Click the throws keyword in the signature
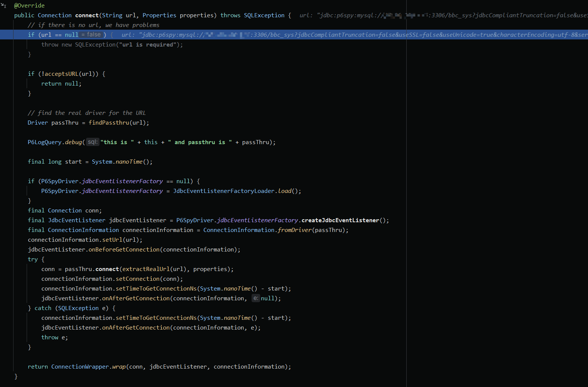Screen dimensions: 588x387 pyautogui.click(x=230, y=15)
